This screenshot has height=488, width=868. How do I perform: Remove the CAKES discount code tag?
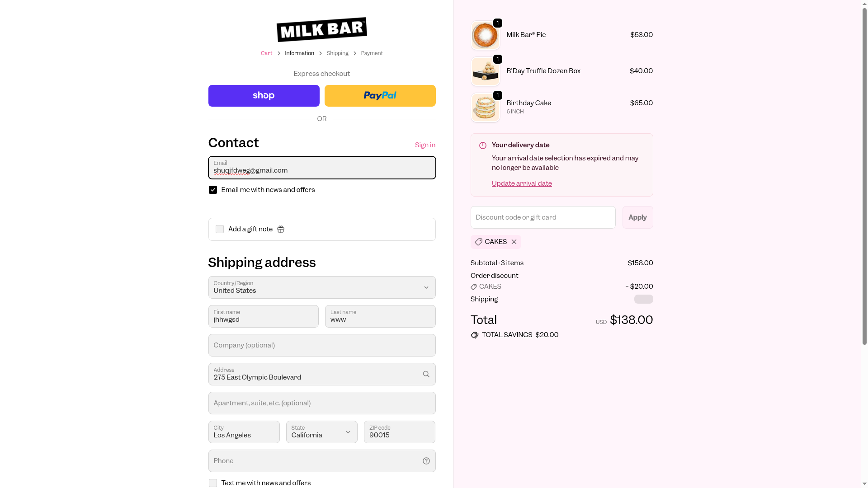(514, 242)
